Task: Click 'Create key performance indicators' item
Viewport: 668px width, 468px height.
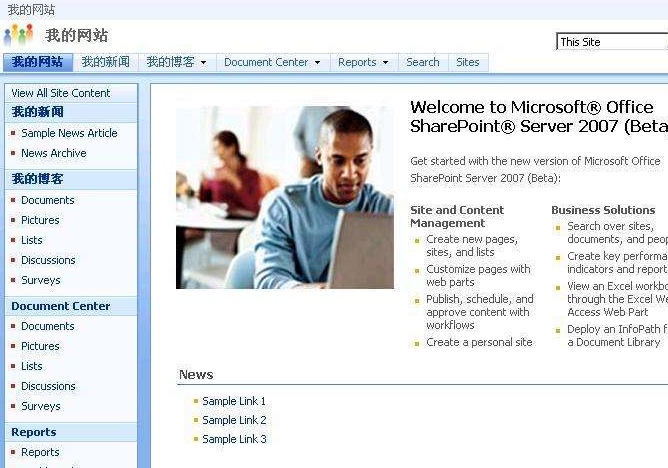Action: 617,263
